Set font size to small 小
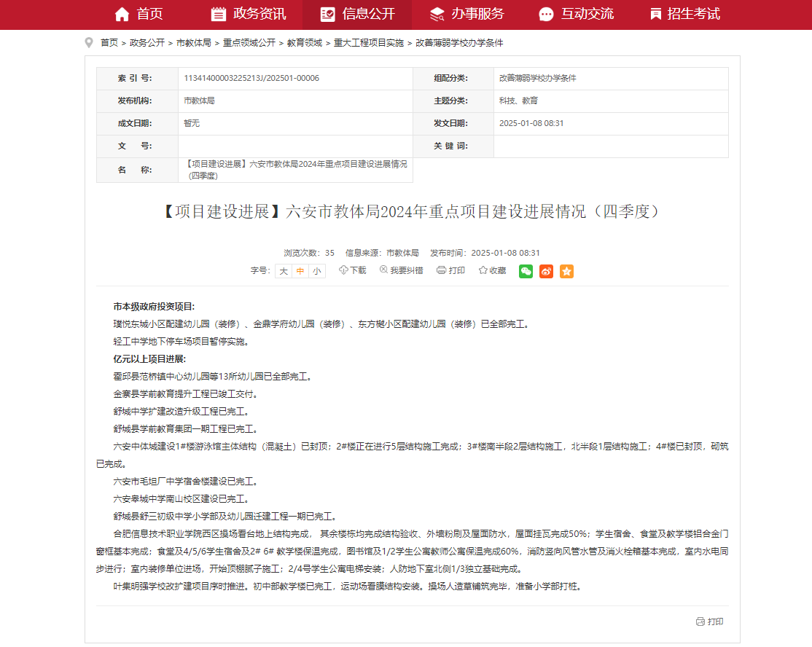The width and height of the screenshot is (812, 647). (x=316, y=271)
